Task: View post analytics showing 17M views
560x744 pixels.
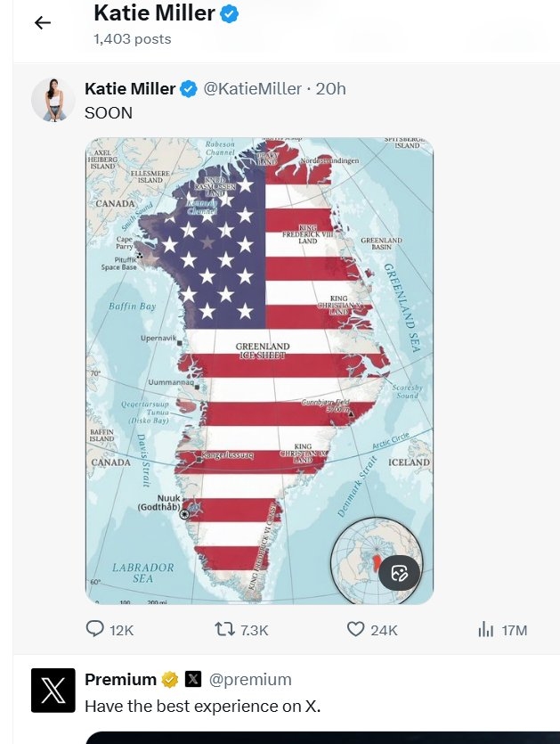Action: tap(486, 630)
